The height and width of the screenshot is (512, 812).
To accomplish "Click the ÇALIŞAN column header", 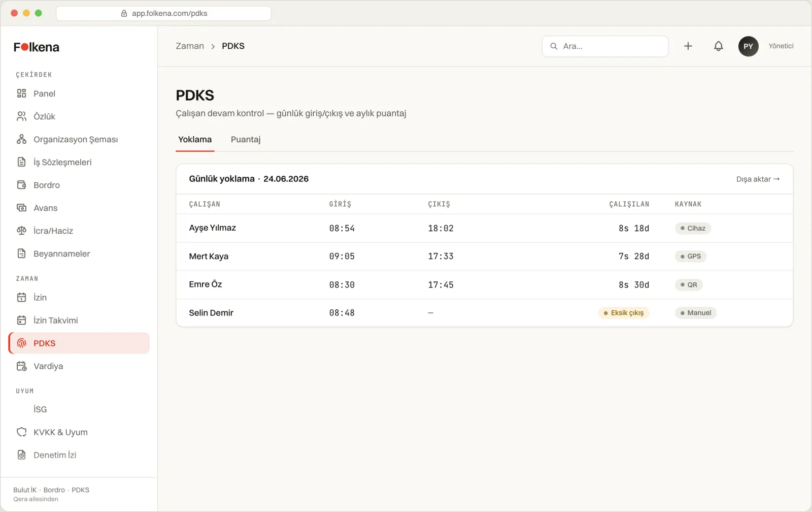I will coord(205,204).
